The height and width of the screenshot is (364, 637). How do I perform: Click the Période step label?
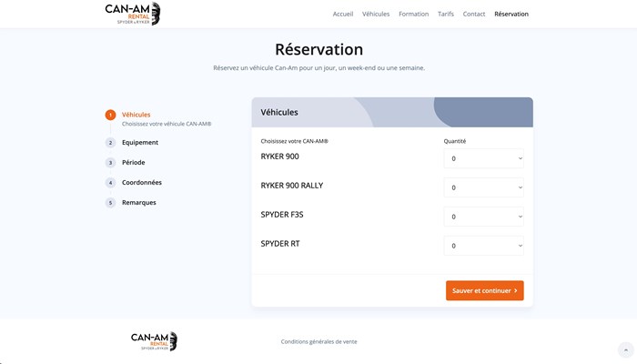point(133,162)
